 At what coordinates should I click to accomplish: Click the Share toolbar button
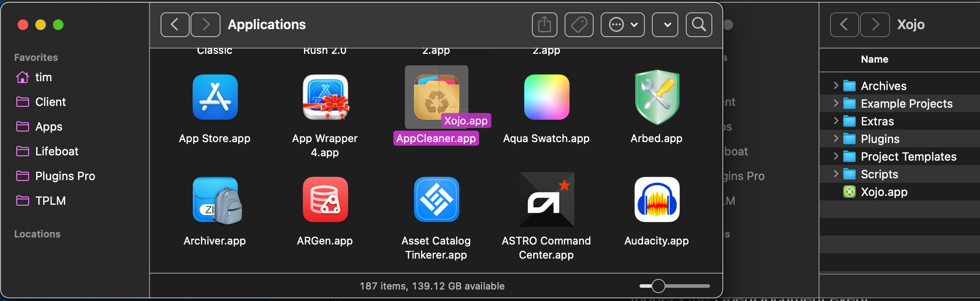[545, 25]
